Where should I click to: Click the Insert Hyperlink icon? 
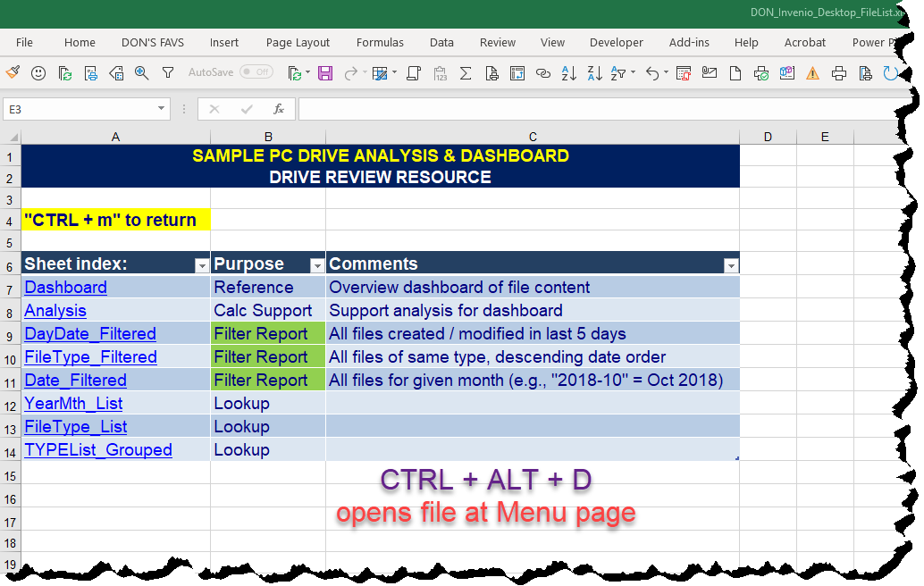point(543,74)
